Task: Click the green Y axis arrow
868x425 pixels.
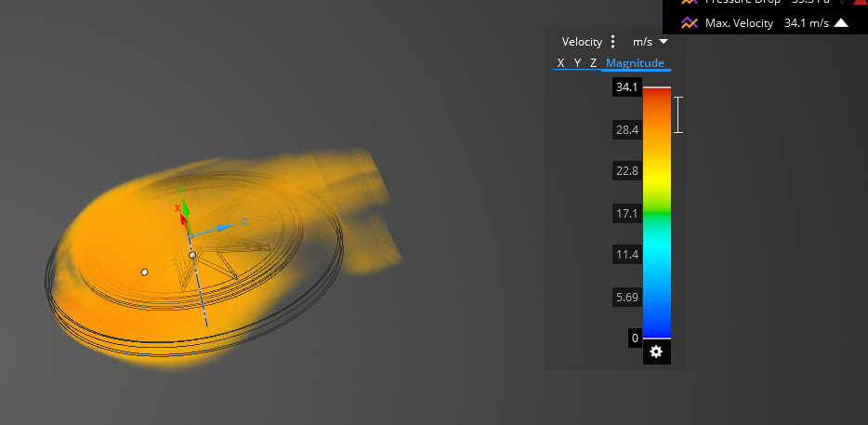Action: [186, 209]
